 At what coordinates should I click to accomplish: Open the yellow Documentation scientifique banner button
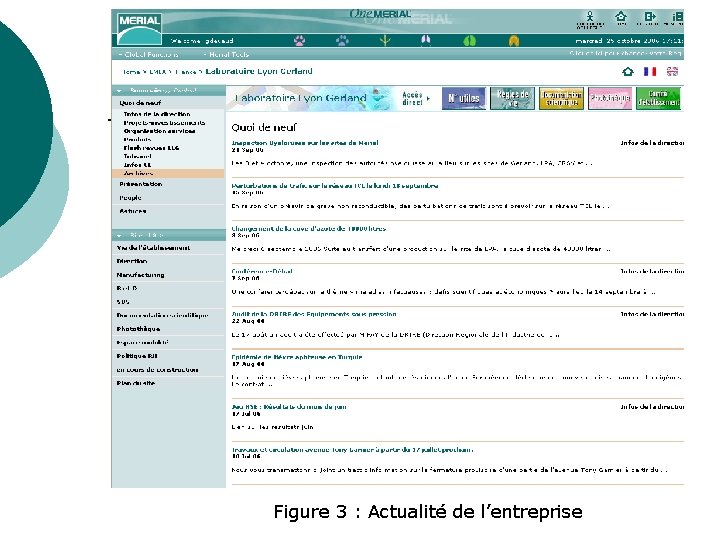coord(561,98)
